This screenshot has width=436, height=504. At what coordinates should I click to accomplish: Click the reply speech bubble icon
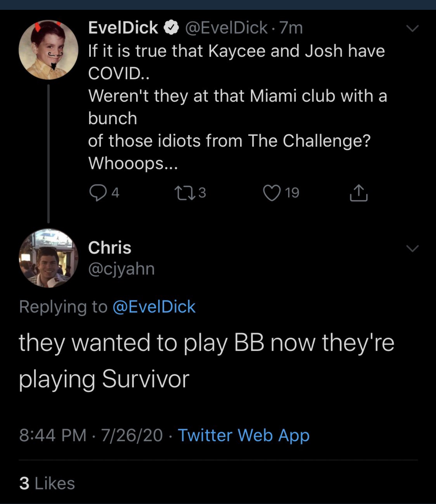[x=98, y=193]
